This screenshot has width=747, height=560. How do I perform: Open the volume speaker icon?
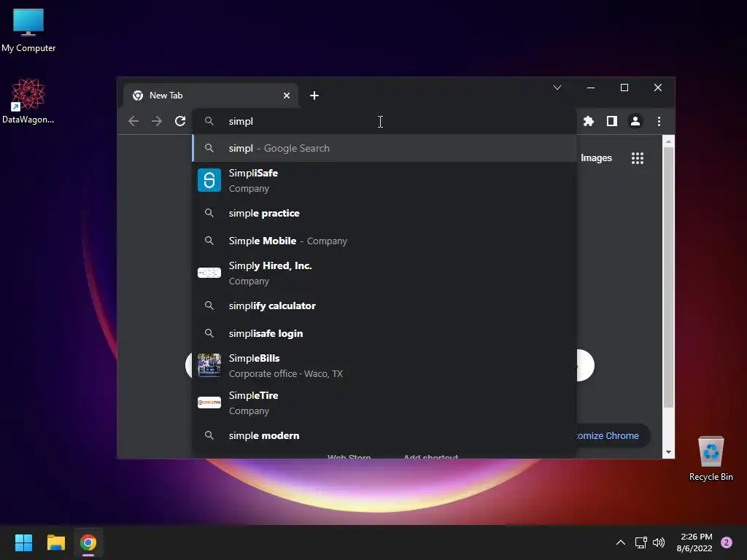click(x=659, y=542)
